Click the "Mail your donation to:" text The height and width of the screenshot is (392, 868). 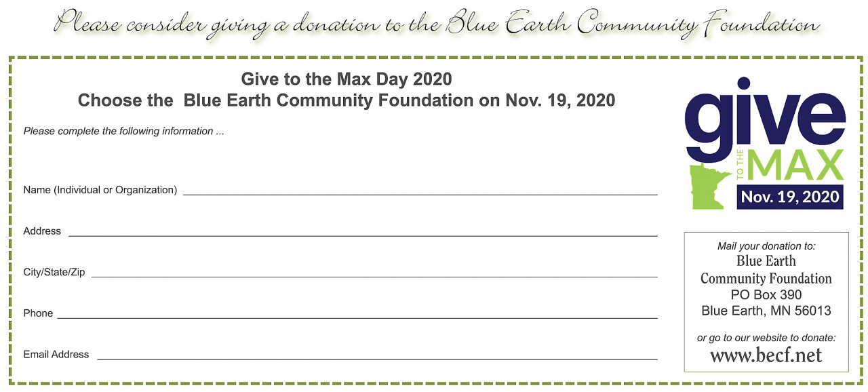[766, 246]
